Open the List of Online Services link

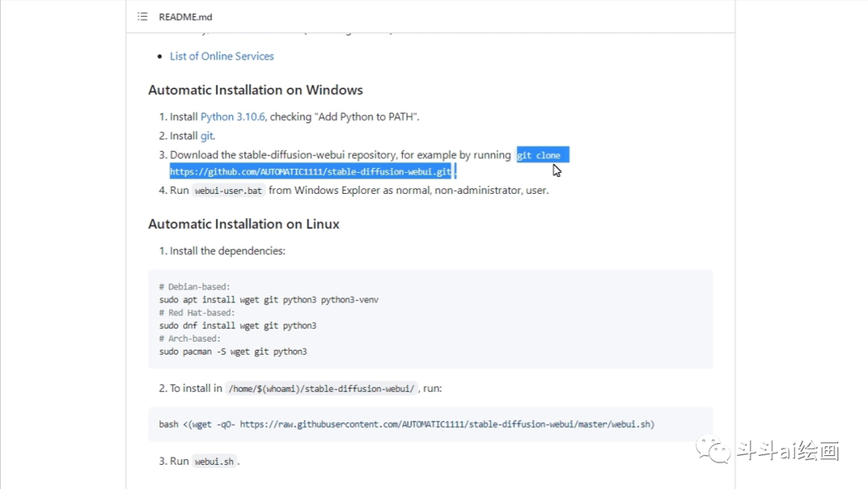222,56
